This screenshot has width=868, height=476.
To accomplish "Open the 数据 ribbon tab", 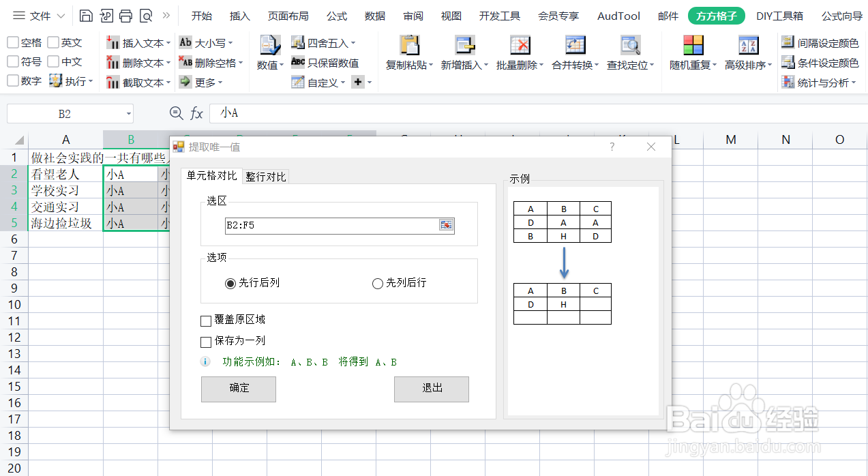I will (x=375, y=16).
